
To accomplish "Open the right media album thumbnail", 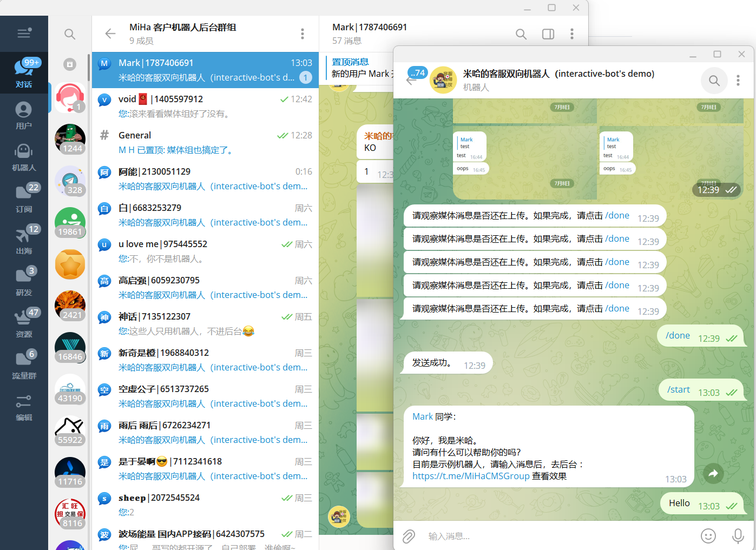I will 670,162.
